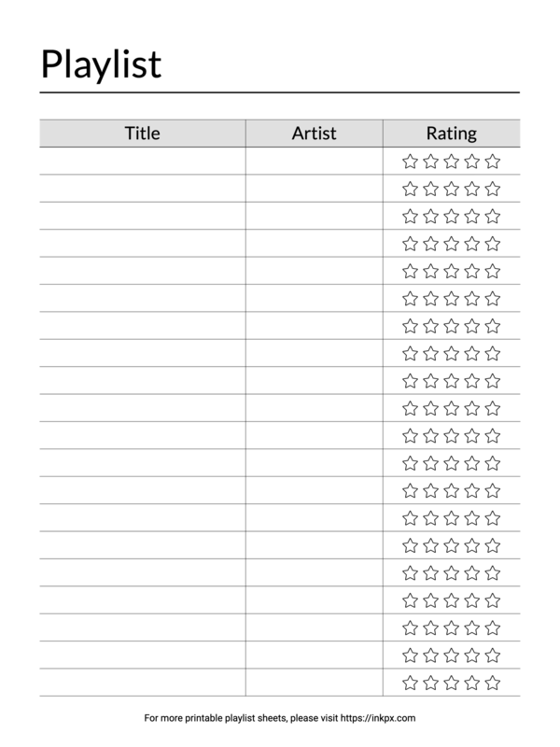
Task: Click the last row's Artist cell
Action: (314, 683)
